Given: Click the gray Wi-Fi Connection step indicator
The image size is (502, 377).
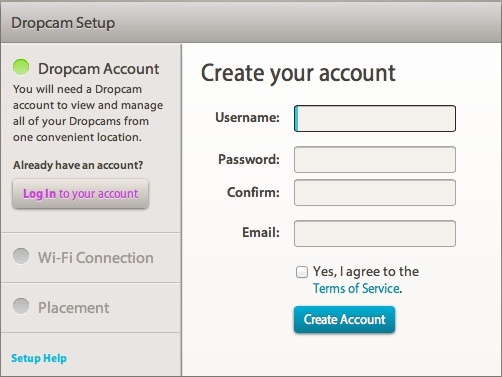Looking at the screenshot, I should point(21,256).
